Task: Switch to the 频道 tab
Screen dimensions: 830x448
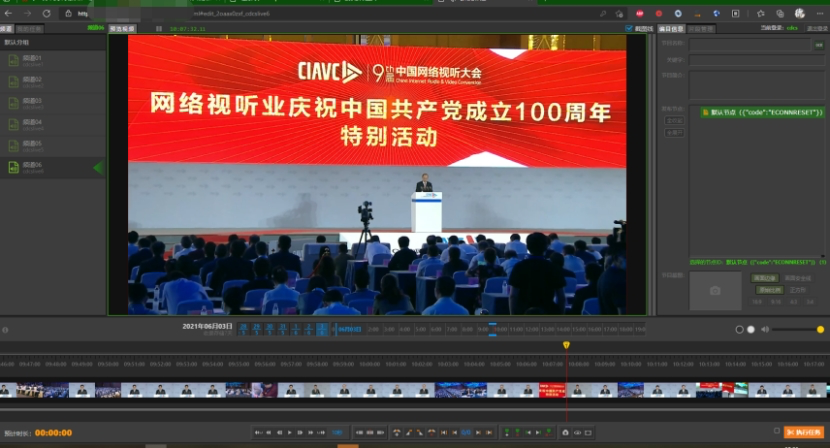Action: pyautogui.click(x=7, y=29)
